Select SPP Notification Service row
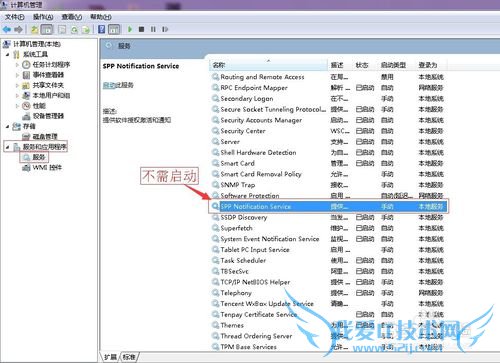Screen dimensions: 500x363 (x=328, y=207)
